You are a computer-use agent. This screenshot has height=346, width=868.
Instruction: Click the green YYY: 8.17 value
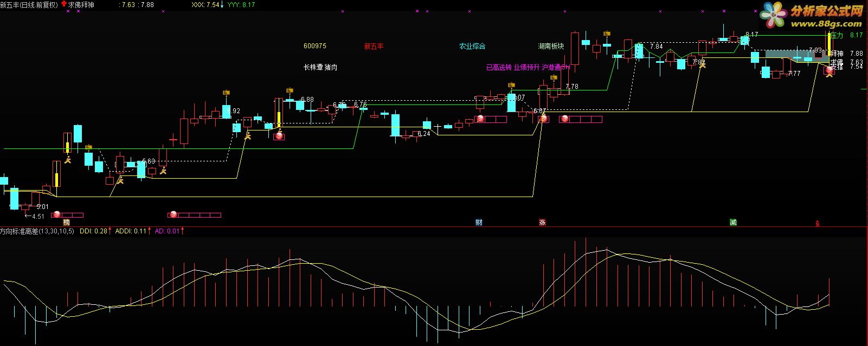coord(241,5)
